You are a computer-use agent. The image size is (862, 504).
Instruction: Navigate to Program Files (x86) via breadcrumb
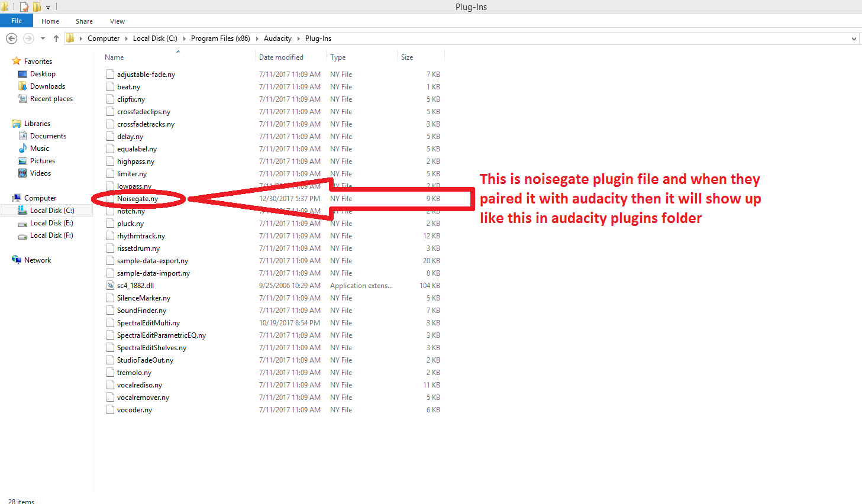coord(220,38)
